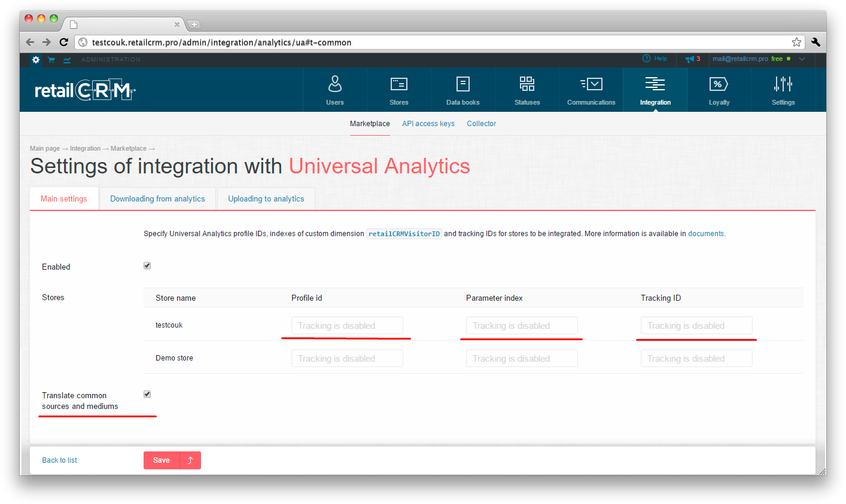Click the Store name column header
Image resolution: width=846 pixels, height=504 pixels.
coord(175,298)
